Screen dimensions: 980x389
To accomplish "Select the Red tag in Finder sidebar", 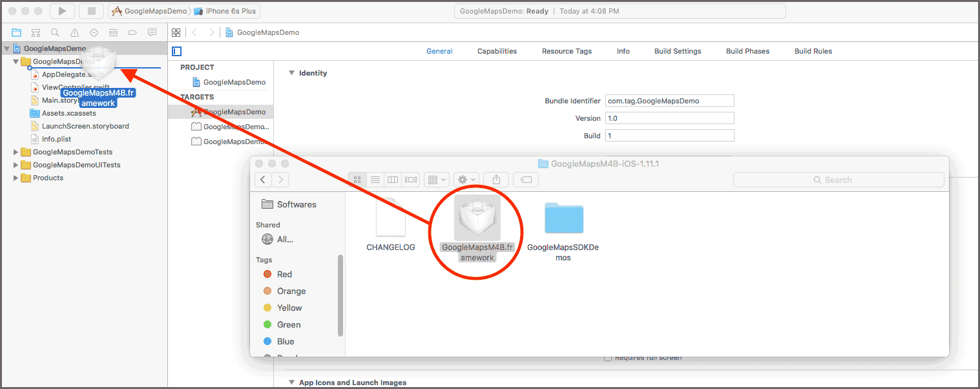I will pos(278,274).
